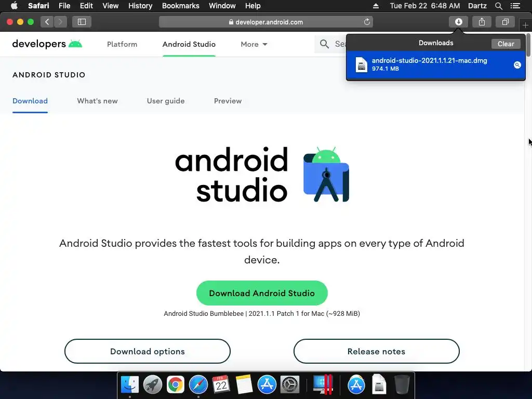Select the Android Studio navigation tab

point(189,44)
